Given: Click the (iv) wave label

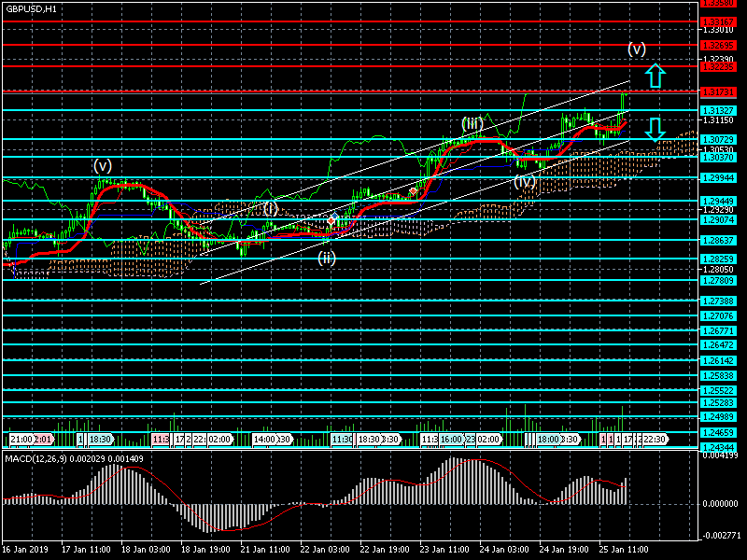Looking at the screenshot, I should coord(525,182).
